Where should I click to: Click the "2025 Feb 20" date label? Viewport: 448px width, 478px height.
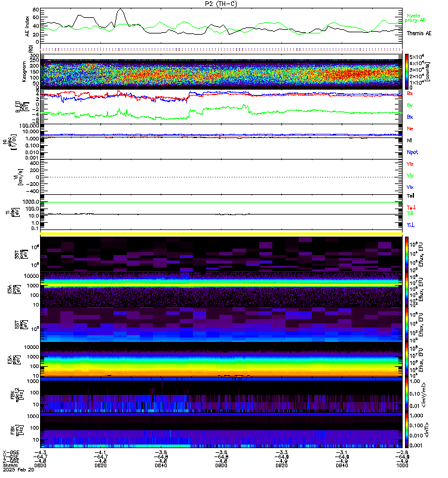(19, 470)
